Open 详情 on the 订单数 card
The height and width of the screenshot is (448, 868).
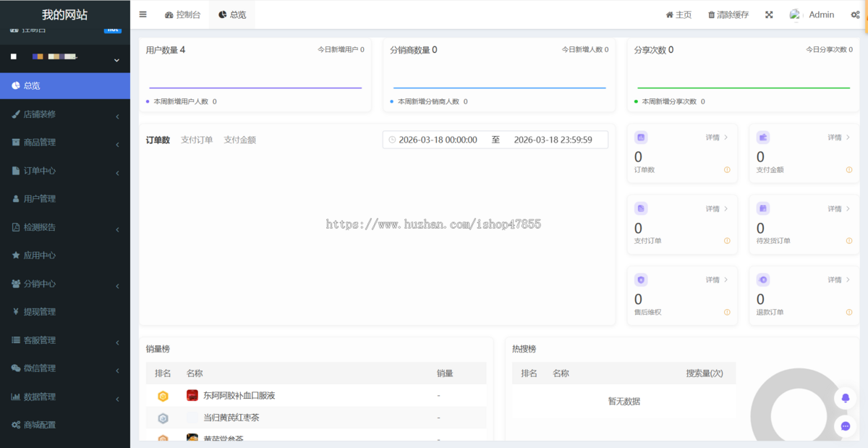pyautogui.click(x=717, y=137)
